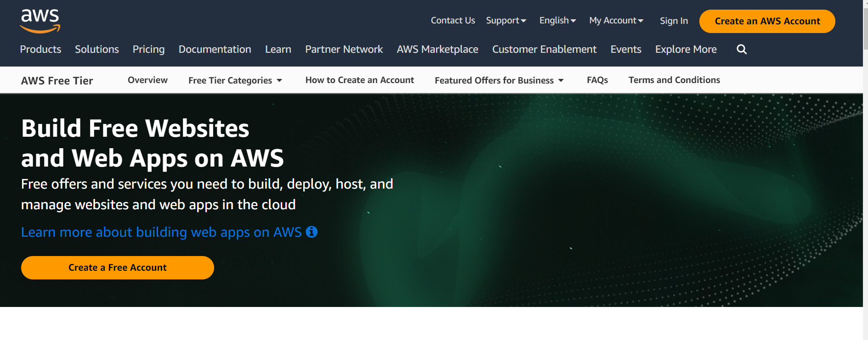Open the How to Create an Account tab
The height and width of the screenshot is (340, 868).
[359, 80]
